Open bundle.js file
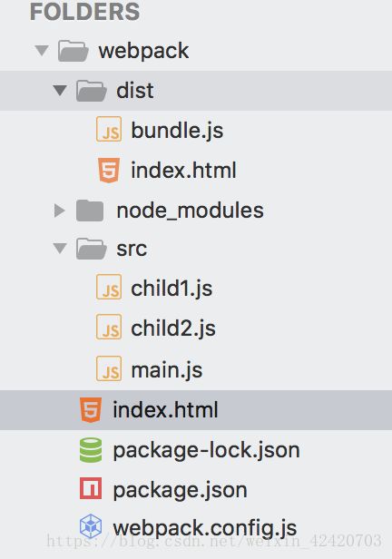This screenshot has height=559, width=392. pos(177,130)
